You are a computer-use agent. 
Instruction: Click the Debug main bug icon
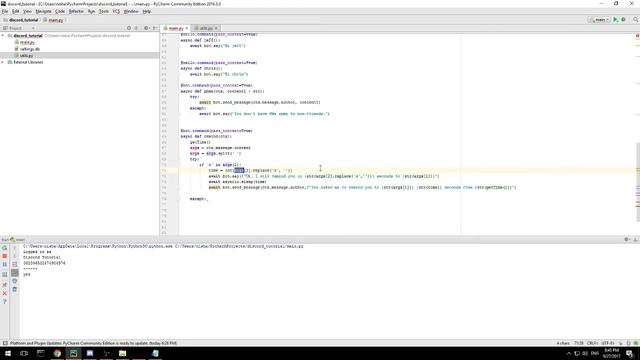pos(623,20)
